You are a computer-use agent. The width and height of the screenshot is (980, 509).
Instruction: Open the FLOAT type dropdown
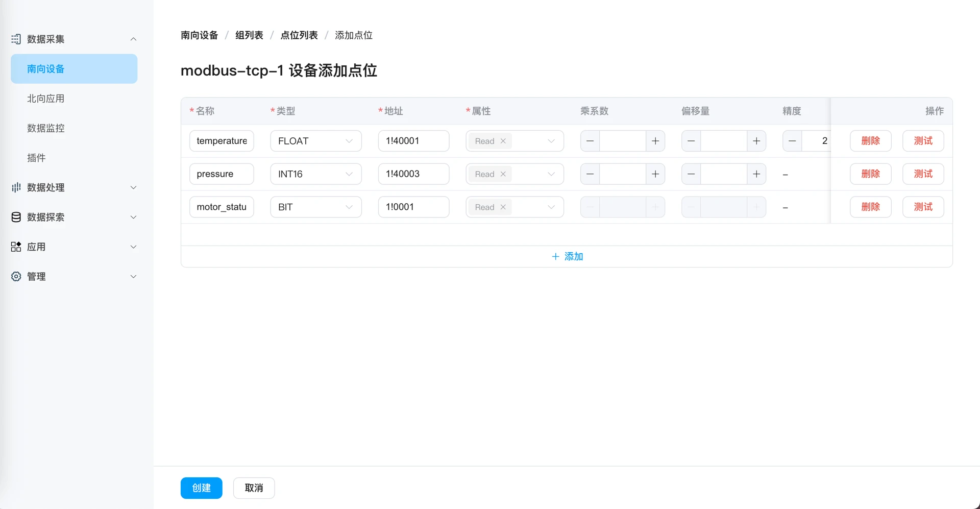315,141
